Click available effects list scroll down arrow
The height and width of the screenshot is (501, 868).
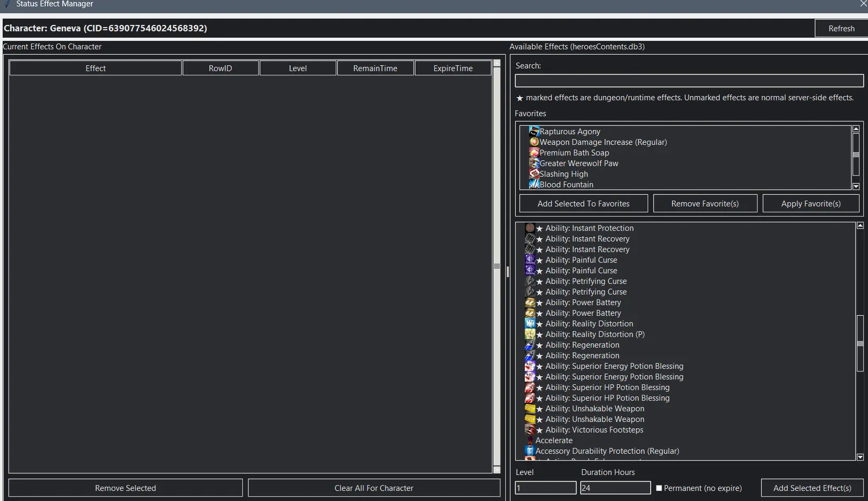coord(860,457)
